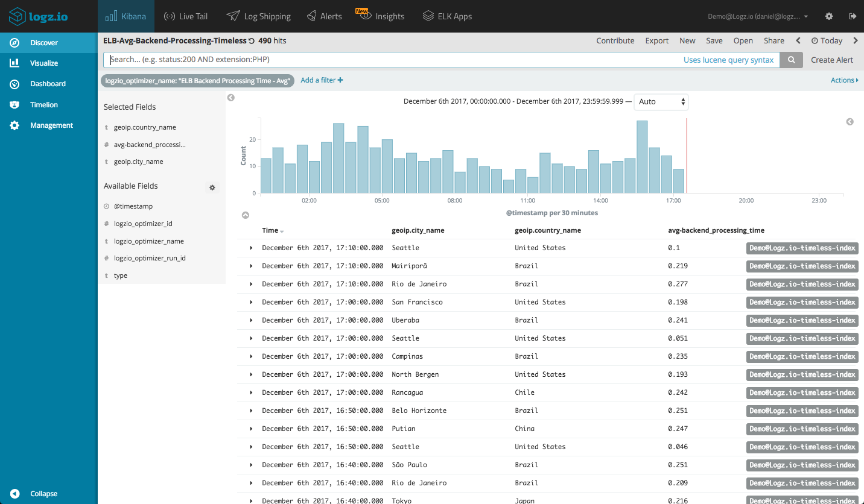Open Available Fields settings gear
This screenshot has height=504, width=864.
point(212,187)
